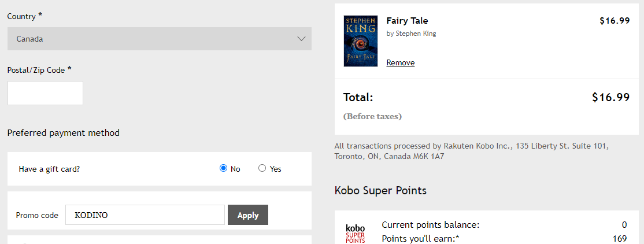644x244 pixels.
Task: Click the '(Before taxes)' note
Action: (372, 116)
